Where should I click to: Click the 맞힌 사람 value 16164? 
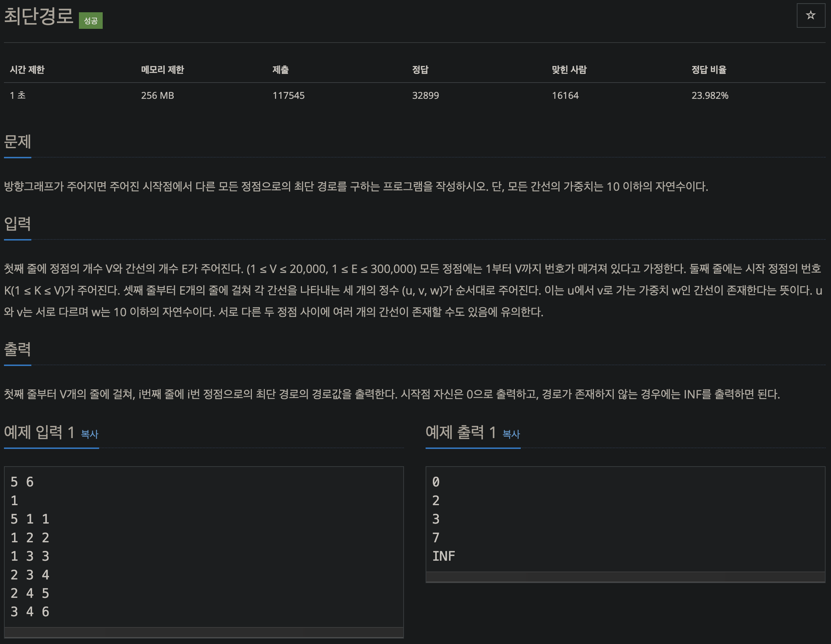tap(565, 96)
